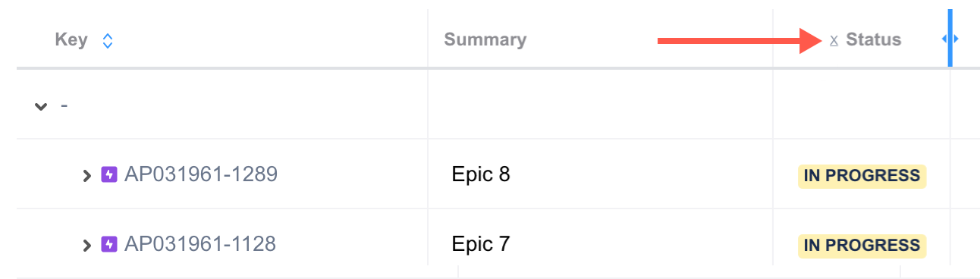Click the Key column header

coord(71,40)
